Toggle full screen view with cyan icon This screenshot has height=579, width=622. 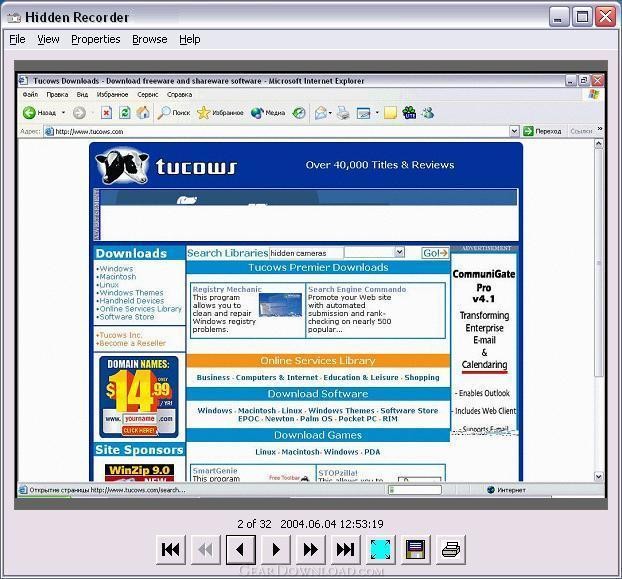[x=380, y=549]
